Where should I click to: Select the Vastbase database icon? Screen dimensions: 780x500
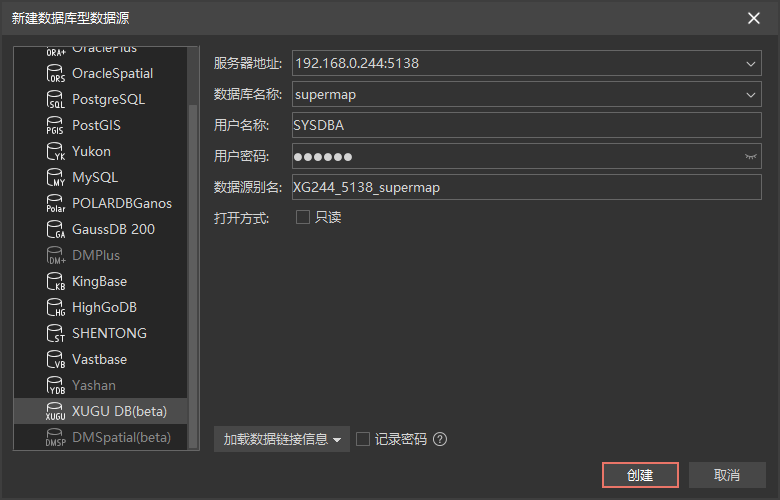tap(56, 360)
